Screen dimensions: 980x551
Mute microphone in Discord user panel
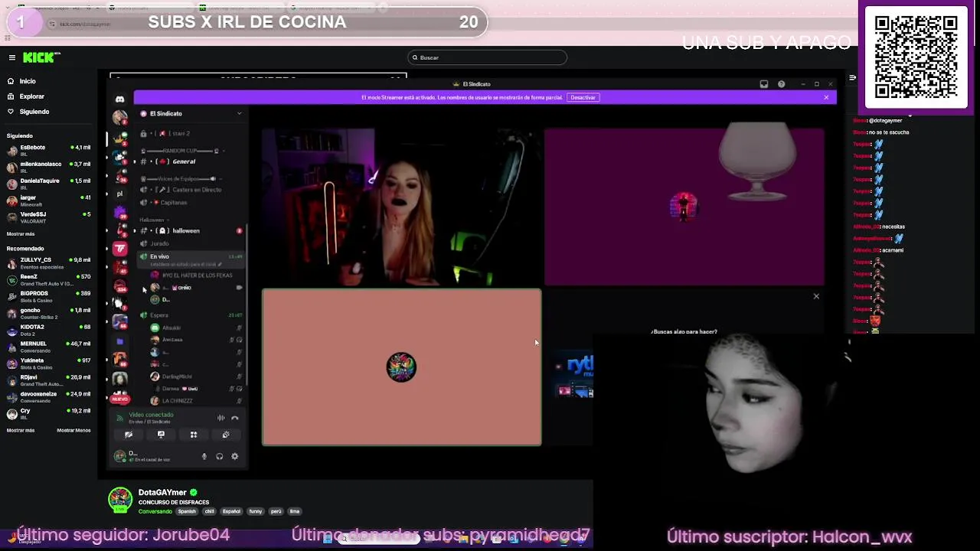point(204,457)
